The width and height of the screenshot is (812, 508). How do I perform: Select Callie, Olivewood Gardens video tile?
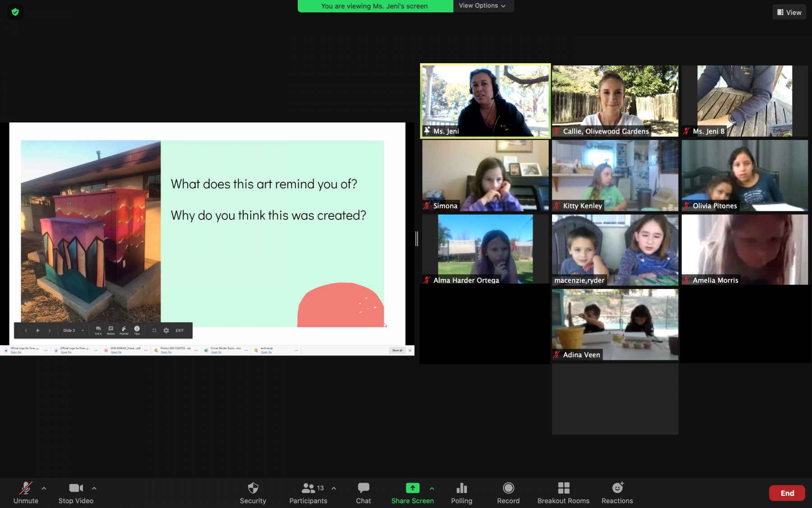point(615,101)
